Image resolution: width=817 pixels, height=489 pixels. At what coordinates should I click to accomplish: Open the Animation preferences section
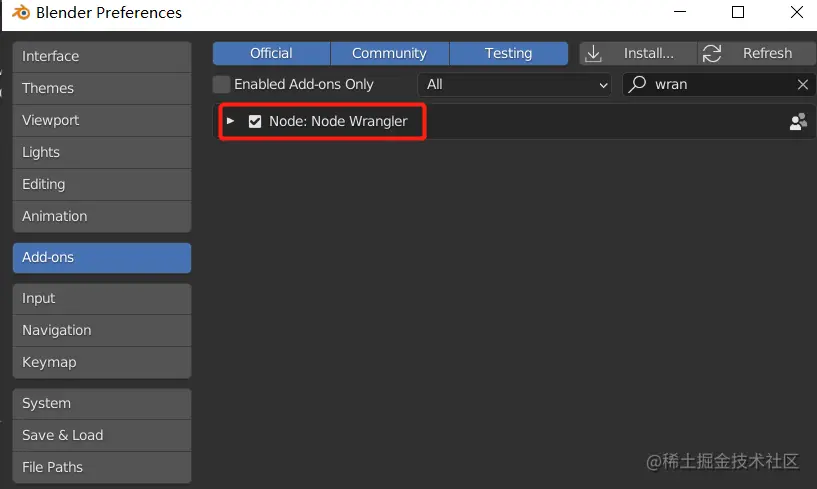(102, 216)
